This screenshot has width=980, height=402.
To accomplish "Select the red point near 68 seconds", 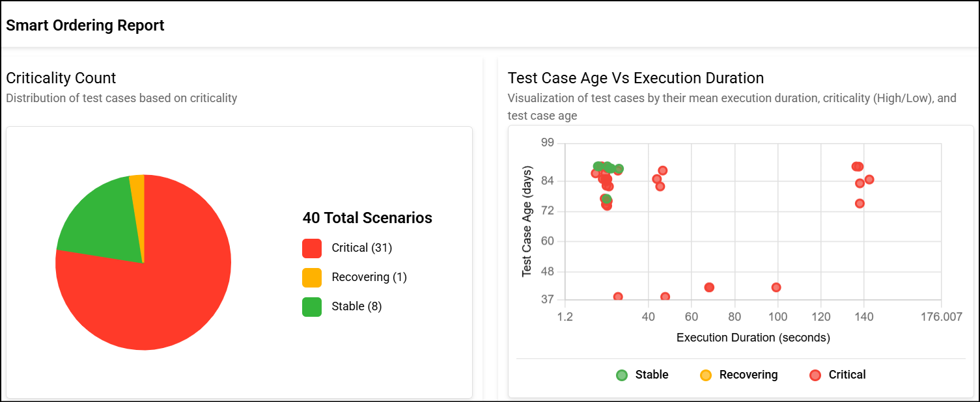I will [709, 288].
